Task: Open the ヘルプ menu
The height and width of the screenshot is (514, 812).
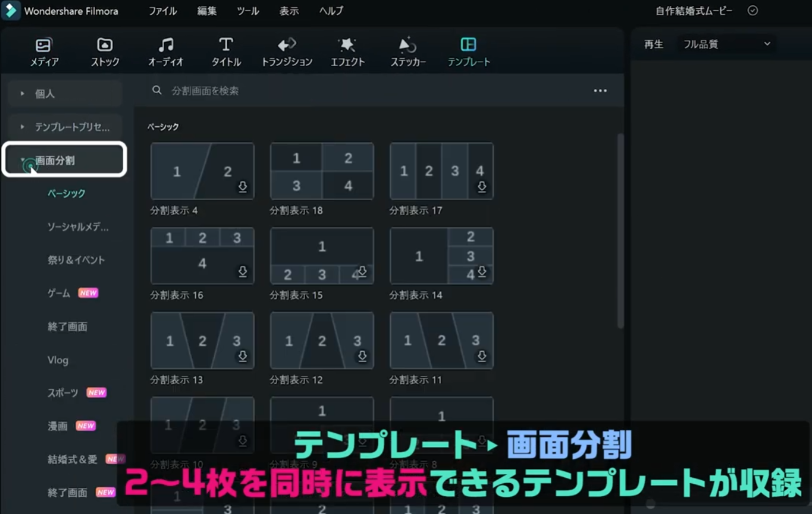Action: click(x=331, y=11)
